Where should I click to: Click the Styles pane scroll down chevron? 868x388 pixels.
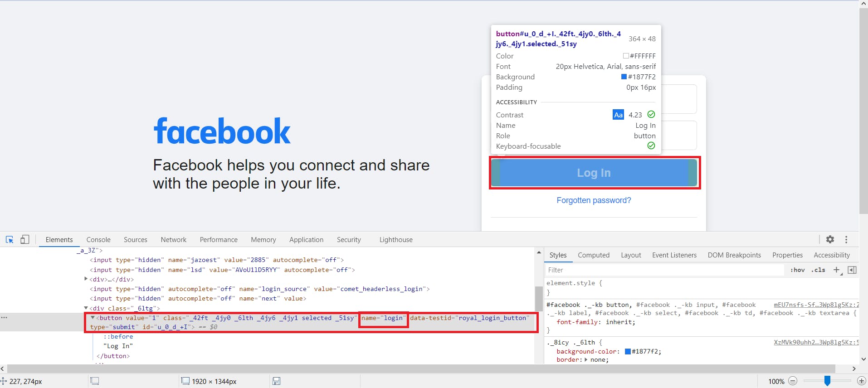(863, 359)
